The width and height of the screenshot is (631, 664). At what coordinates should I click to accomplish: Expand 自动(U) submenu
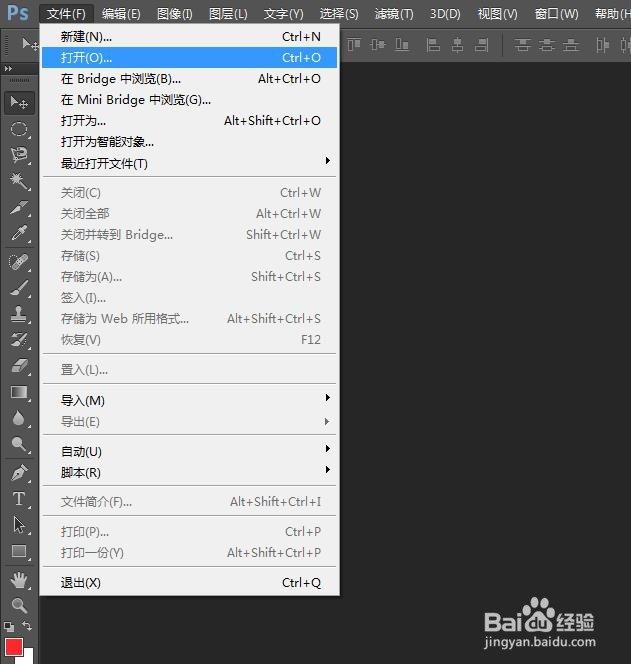click(190, 451)
